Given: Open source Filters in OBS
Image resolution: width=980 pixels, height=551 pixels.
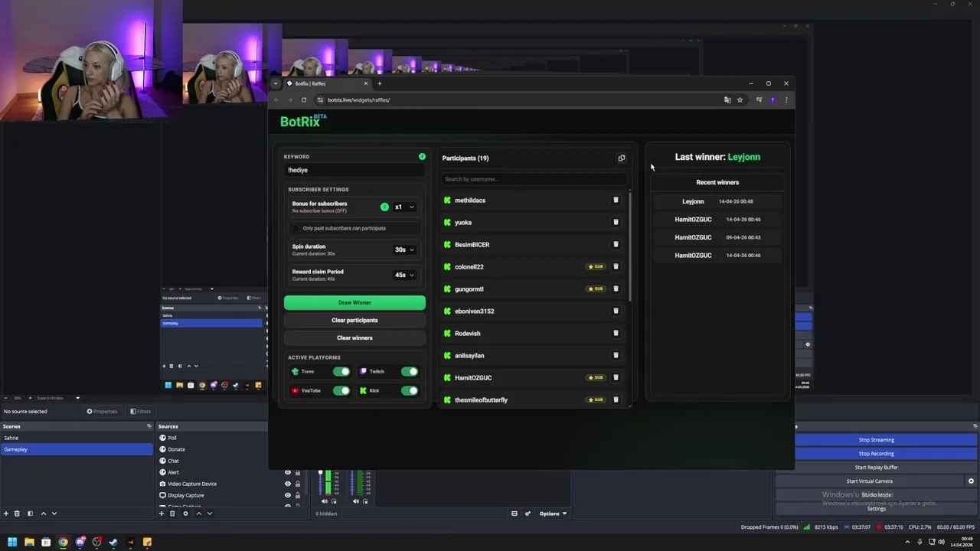Looking at the screenshot, I should (140, 412).
